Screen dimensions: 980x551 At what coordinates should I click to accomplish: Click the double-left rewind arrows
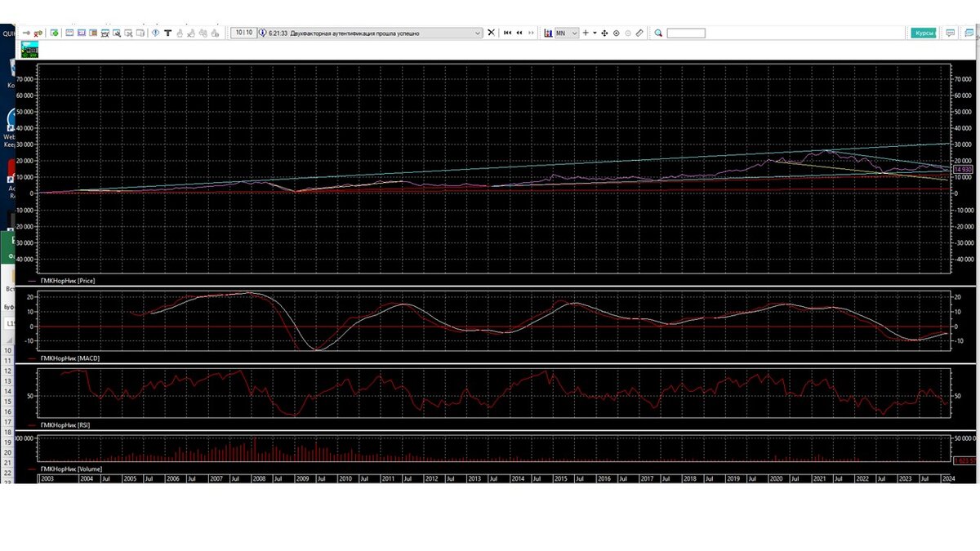pos(519,33)
